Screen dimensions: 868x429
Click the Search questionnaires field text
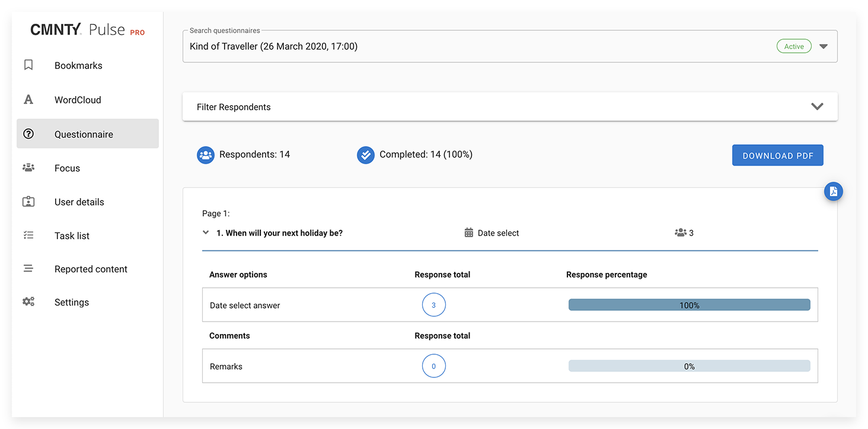[x=273, y=46]
